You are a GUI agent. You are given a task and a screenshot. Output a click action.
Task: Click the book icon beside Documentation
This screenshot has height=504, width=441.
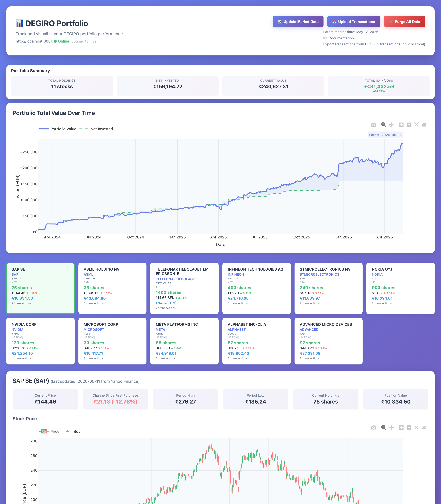[325, 38]
